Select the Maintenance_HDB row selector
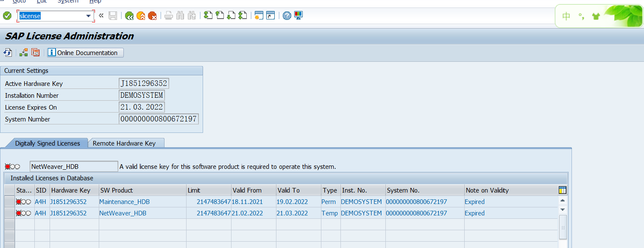The image size is (644, 248). pos(9,201)
